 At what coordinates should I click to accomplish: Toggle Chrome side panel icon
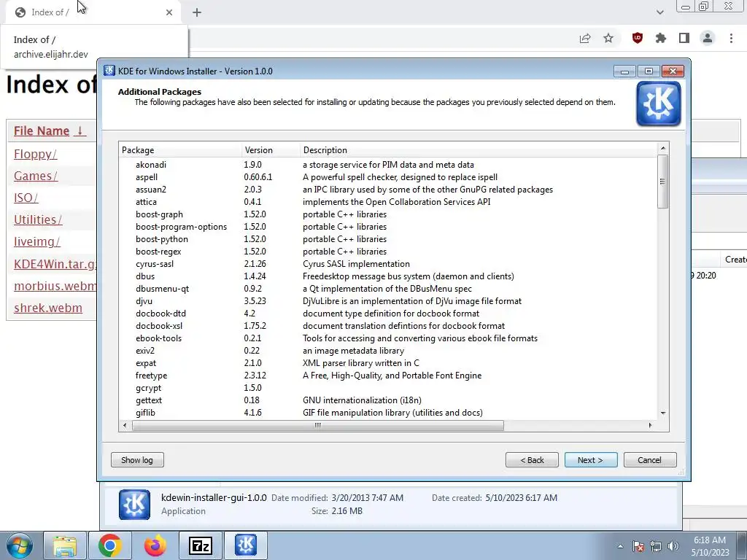[684, 38]
